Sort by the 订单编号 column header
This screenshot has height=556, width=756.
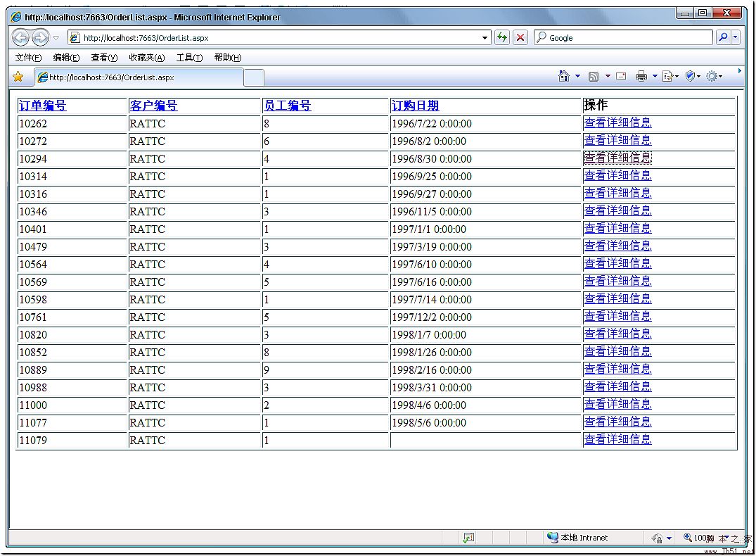42,106
